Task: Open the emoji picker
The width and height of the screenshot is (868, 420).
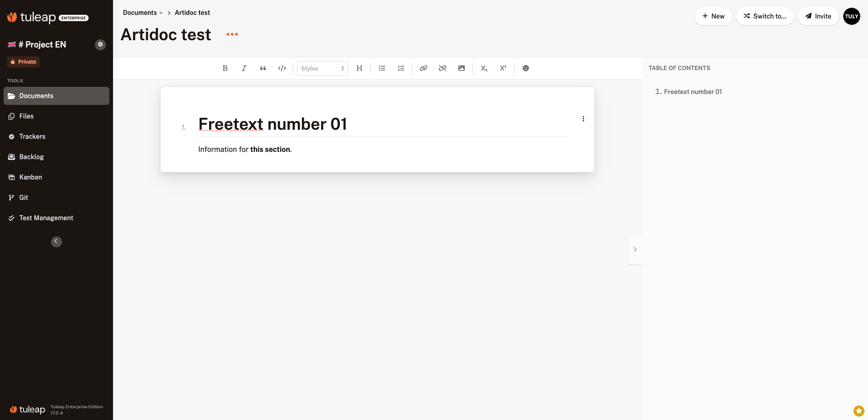Action: 526,68
